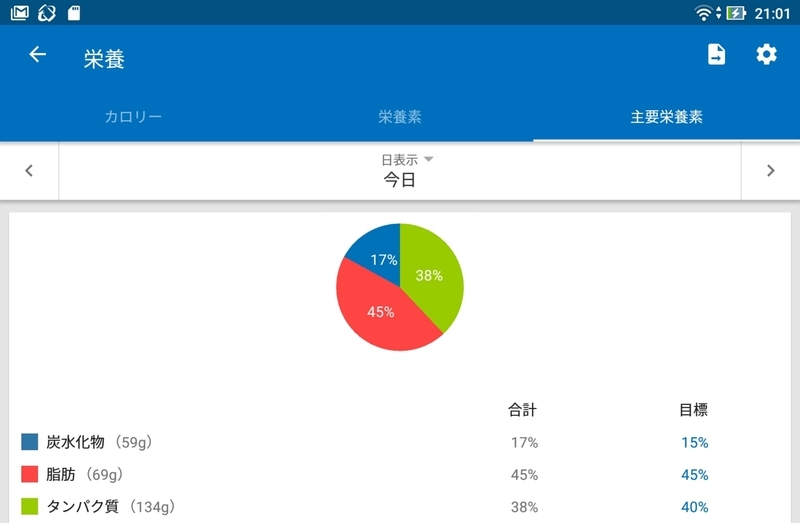Tap the back arrow next to 栄養
Viewport: 800px width, 523px height.
37,54
